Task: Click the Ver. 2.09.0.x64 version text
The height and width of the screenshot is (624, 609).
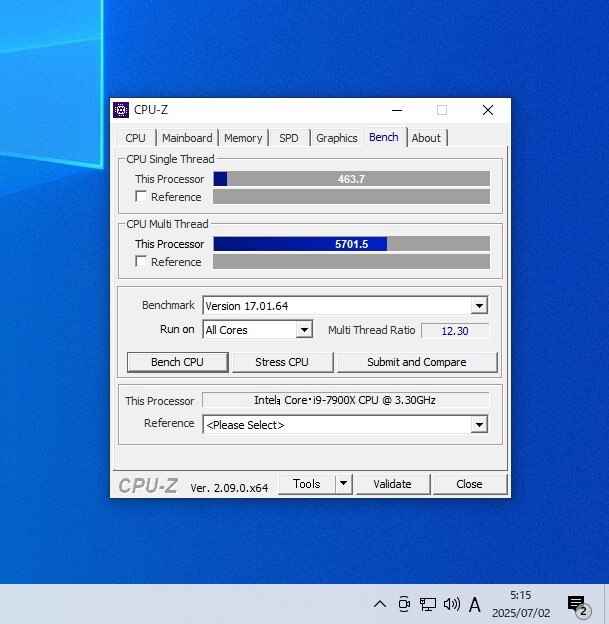Action: tap(229, 488)
